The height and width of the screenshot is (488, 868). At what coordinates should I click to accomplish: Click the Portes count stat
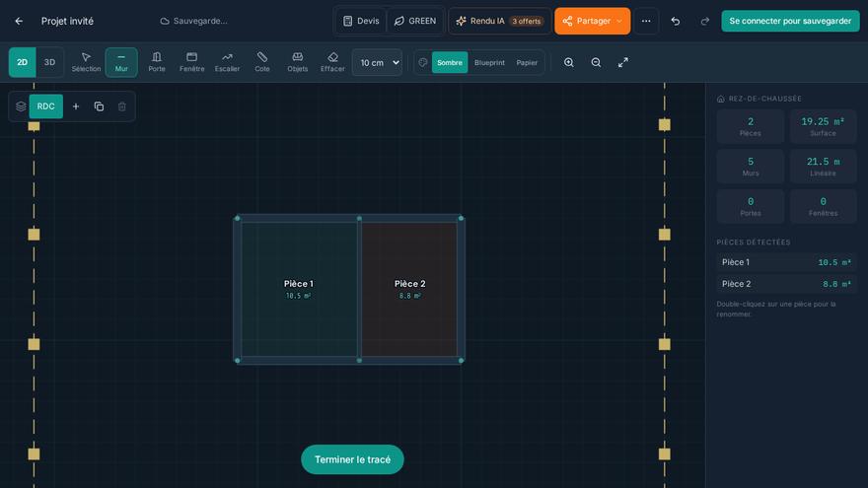(x=750, y=206)
